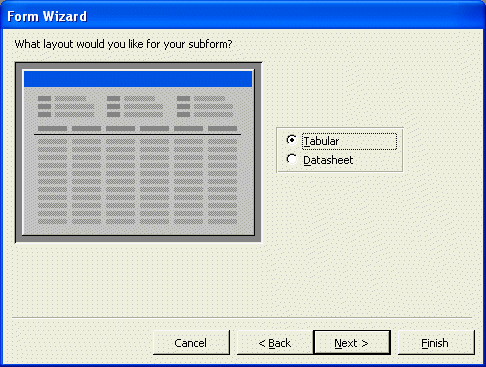The width and height of the screenshot is (486, 367).
Task: Click the right field group in preview
Action: [x=205, y=106]
